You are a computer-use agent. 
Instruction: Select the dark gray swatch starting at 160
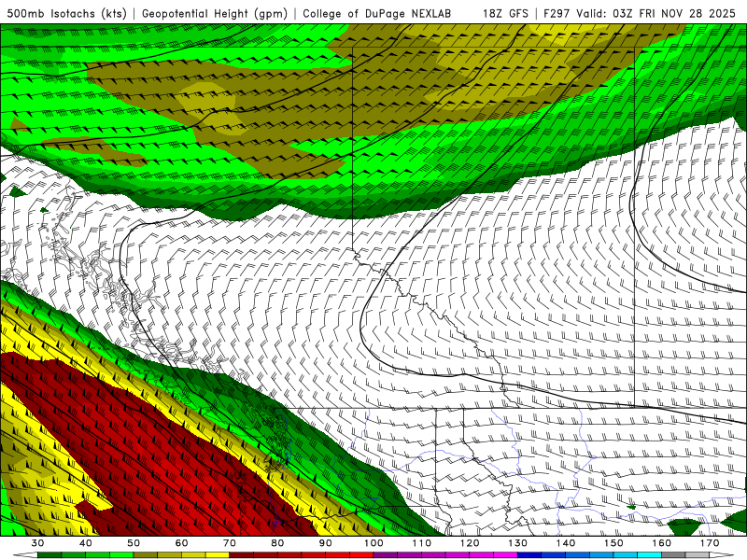[673, 556]
